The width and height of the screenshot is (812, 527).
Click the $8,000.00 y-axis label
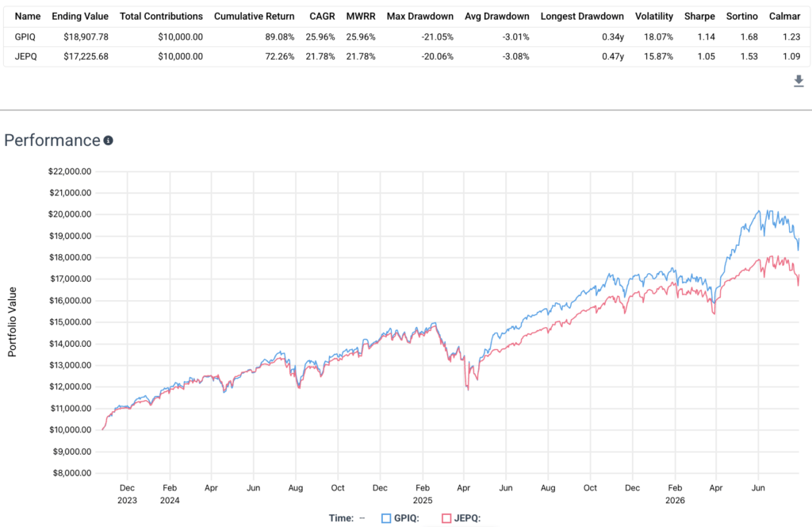click(x=72, y=472)
